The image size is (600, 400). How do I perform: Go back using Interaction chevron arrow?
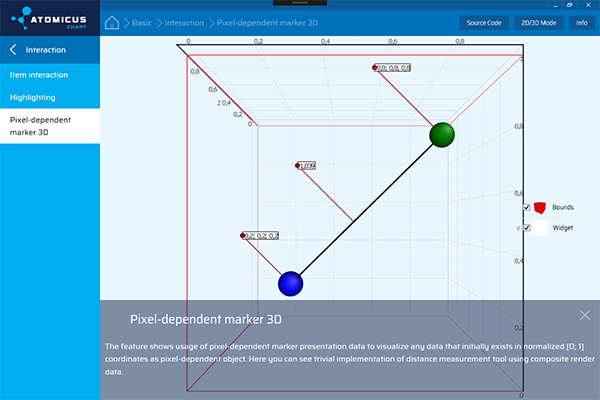pyautogui.click(x=14, y=49)
